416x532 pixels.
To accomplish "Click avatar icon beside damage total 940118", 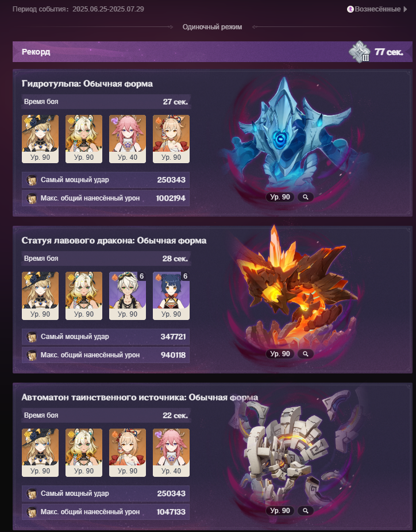I will 32,355.
